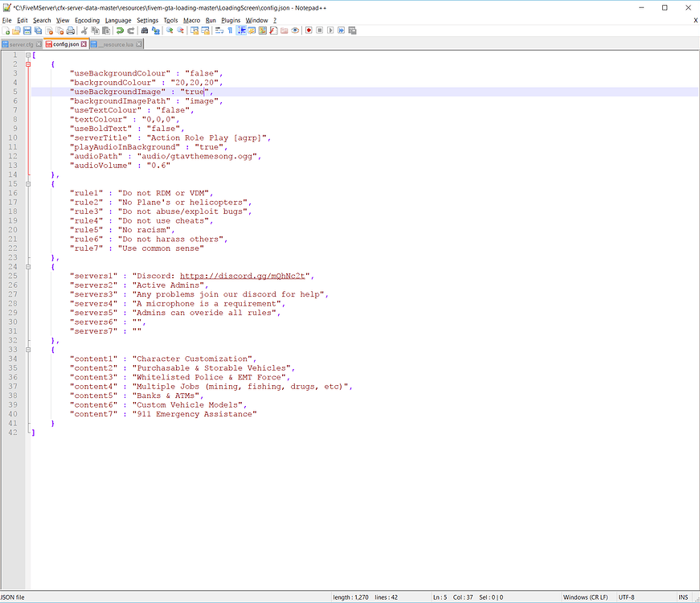Open the Replace dialog icon
The image size is (700, 603).
[x=155, y=31]
